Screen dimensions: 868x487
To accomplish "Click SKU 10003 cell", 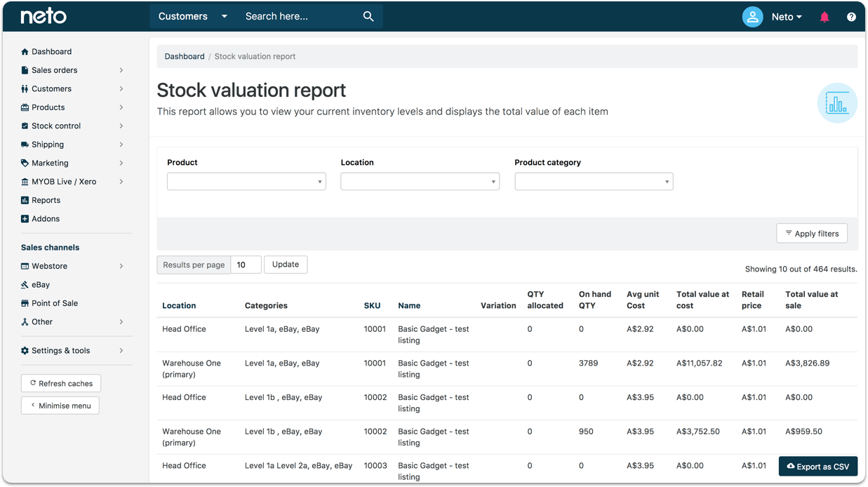I will tap(375, 466).
